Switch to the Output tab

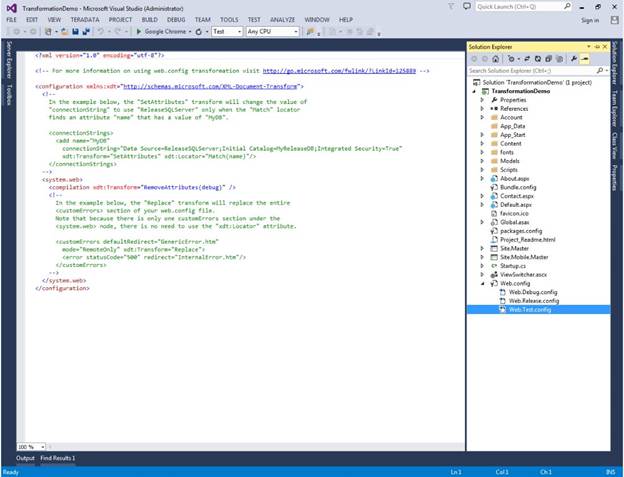24,458
